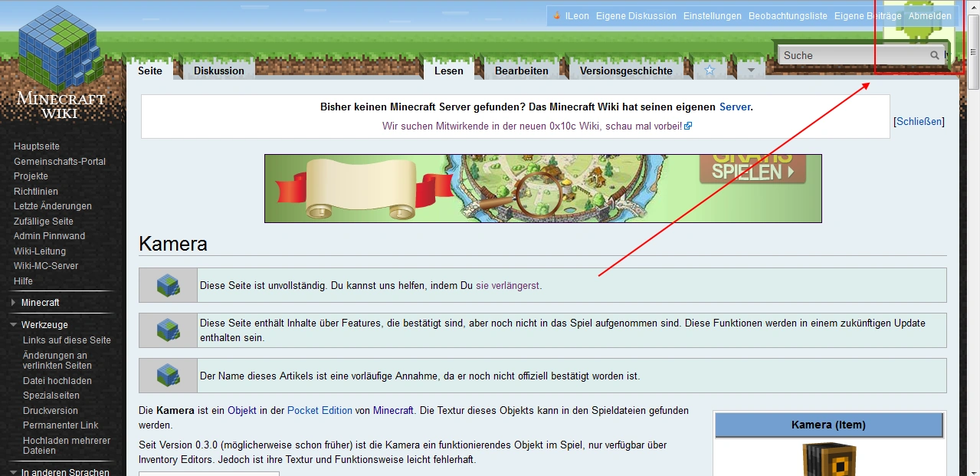Open Änderungen an verlinkten Seiten
Image resolution: width=980 pixels, height=476 pixels.
coord(57,360)
